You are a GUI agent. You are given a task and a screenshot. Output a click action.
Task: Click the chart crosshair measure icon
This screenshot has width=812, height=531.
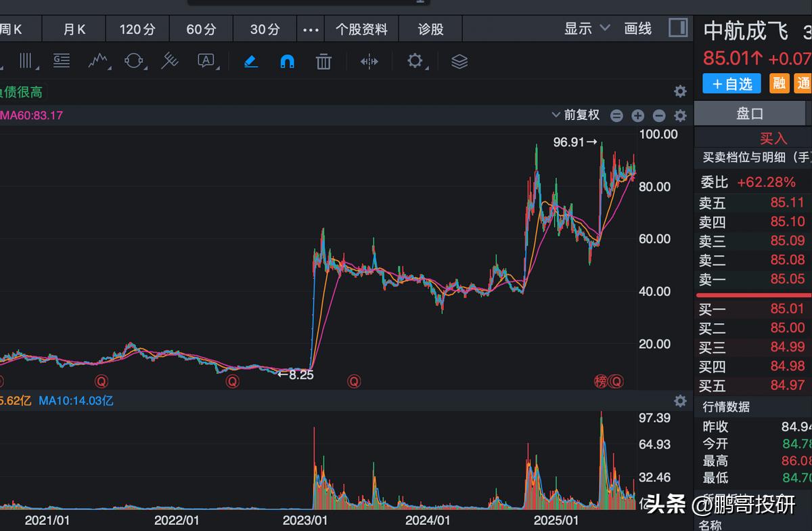369,61
